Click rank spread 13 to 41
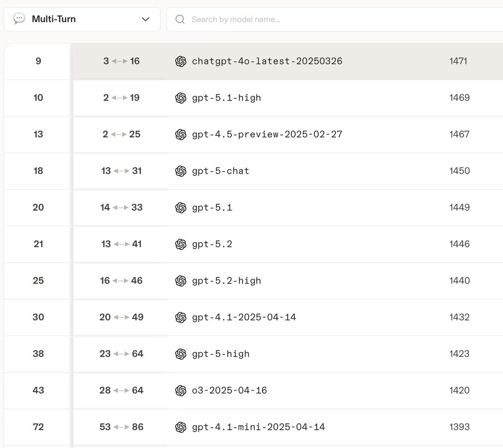The width and height of the screenshot is (503, 448). pos(122,244)
